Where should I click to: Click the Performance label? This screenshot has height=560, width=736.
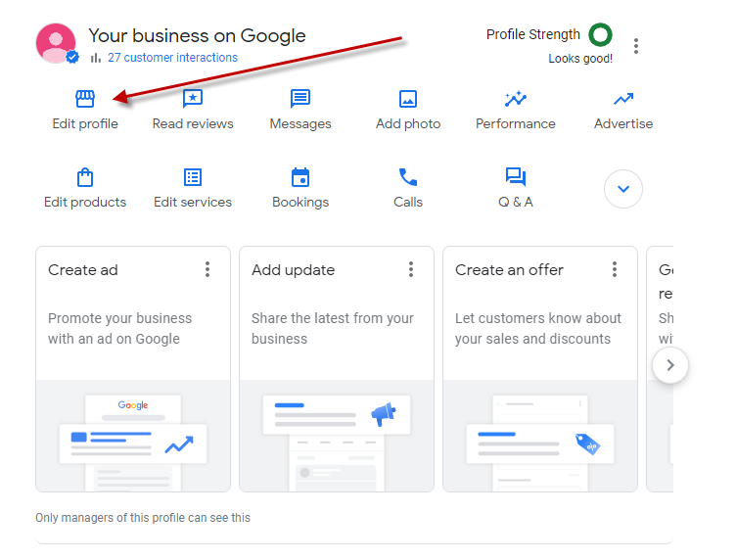[x=516, y=124]
